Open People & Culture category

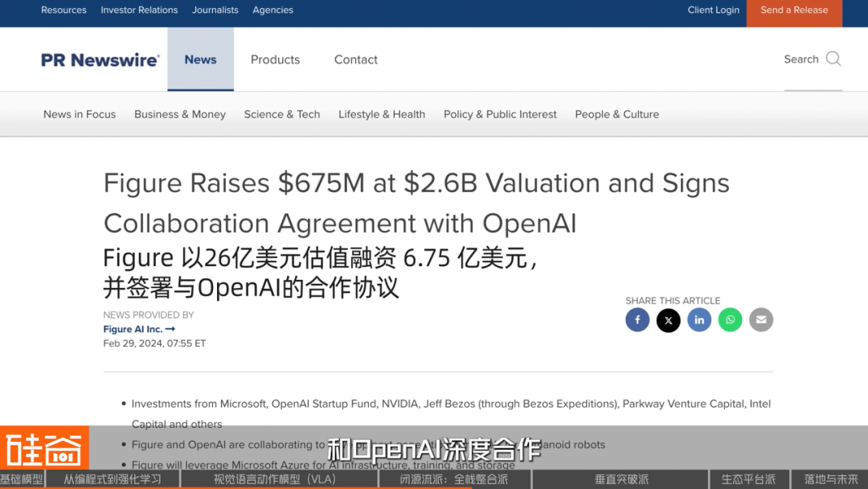click(616, 114)
